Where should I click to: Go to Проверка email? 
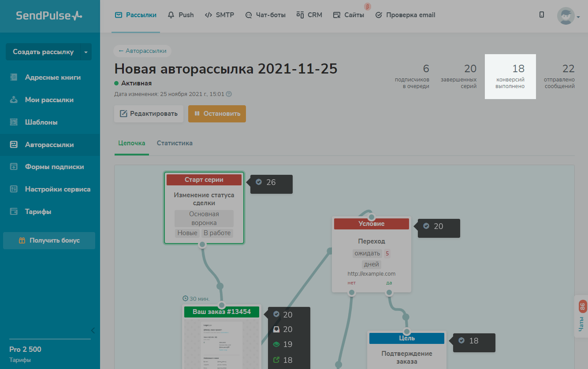pyautogui.click(x=405, y=15)
